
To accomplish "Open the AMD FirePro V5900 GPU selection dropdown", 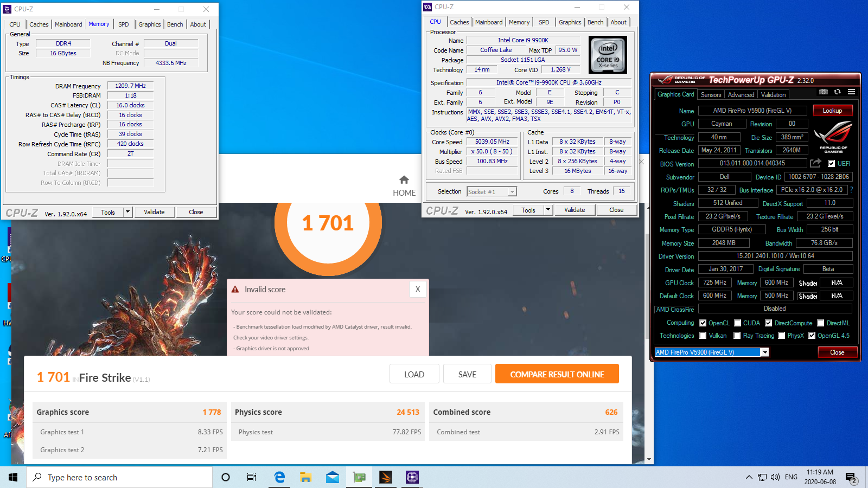I will tap(764, 352).
